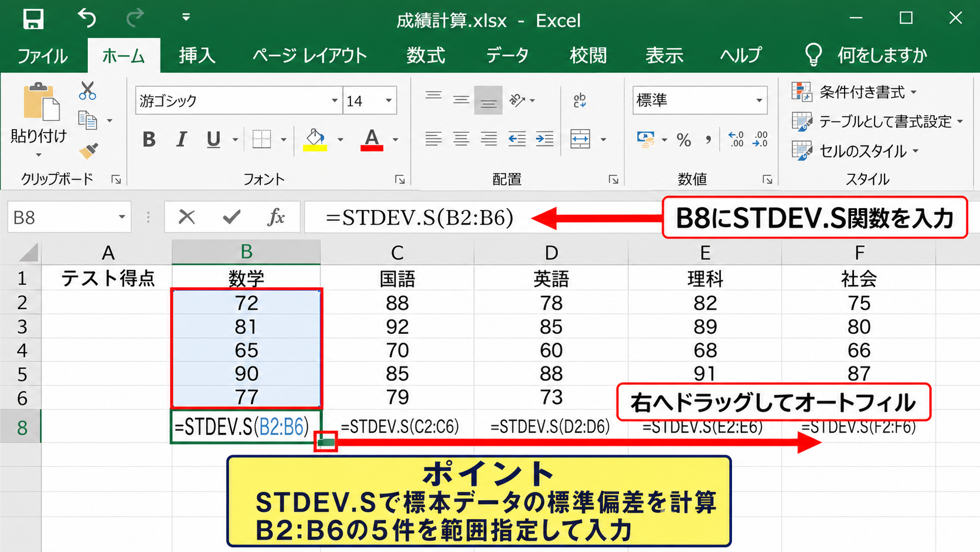The width and height of the screenshot is (980, 552).
Task: Expand fill color dropdown arrow
Action: [x=340, y=140]
